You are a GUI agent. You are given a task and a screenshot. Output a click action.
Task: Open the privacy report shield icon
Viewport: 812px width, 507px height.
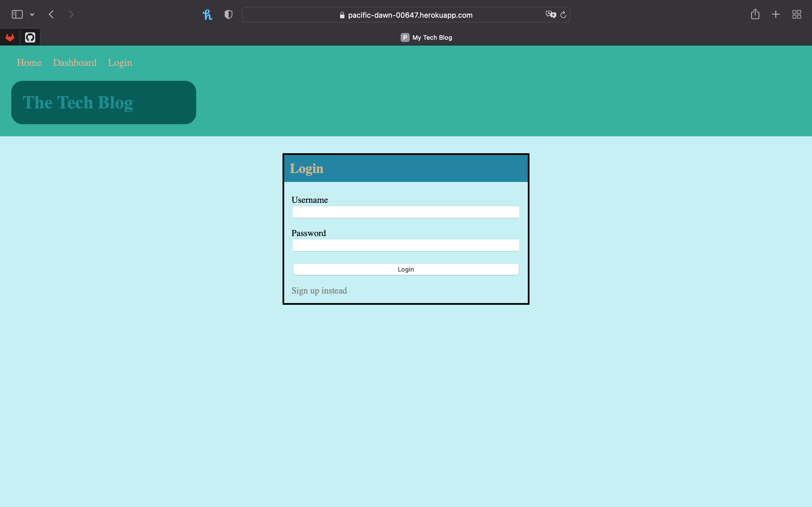pos(228,14)
